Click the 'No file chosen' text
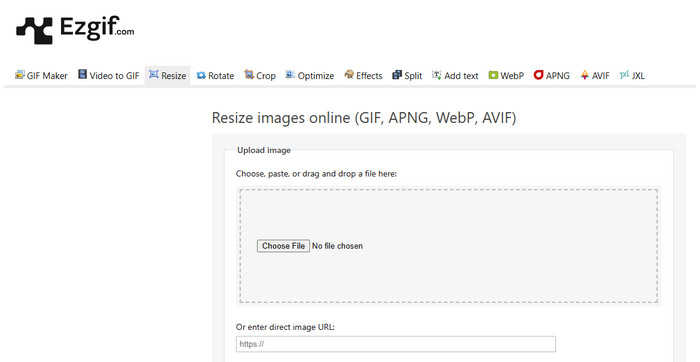Viewport: 700px width, 362px height. (338, 246)
